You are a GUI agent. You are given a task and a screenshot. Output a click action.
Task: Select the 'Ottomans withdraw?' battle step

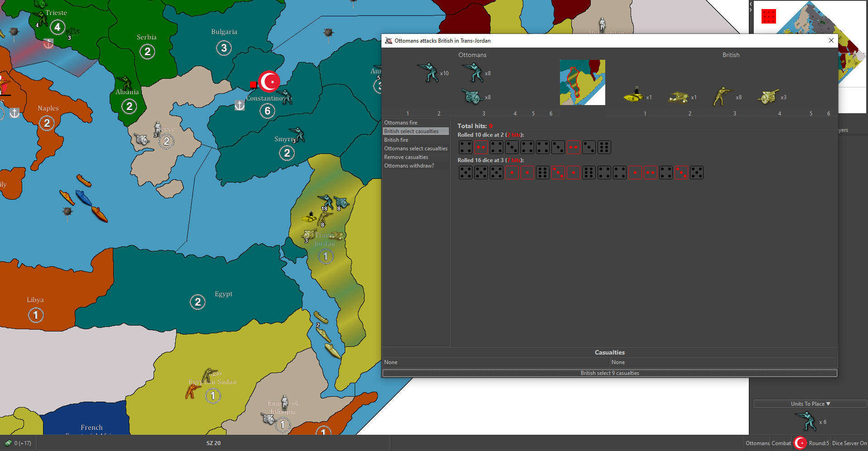click(x=415, y=166)
